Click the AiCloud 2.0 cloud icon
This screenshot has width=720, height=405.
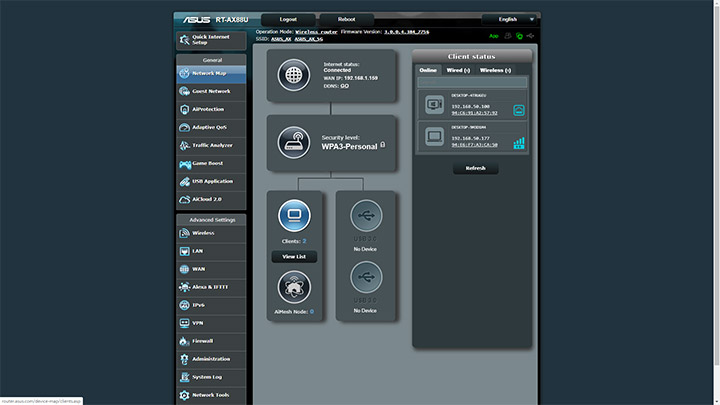point(185,200)
